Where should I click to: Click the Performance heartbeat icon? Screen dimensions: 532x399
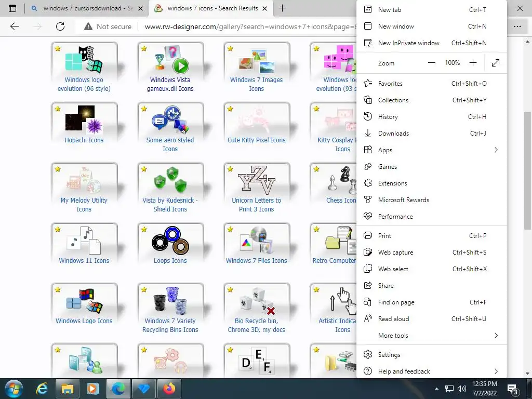(368, 217)
